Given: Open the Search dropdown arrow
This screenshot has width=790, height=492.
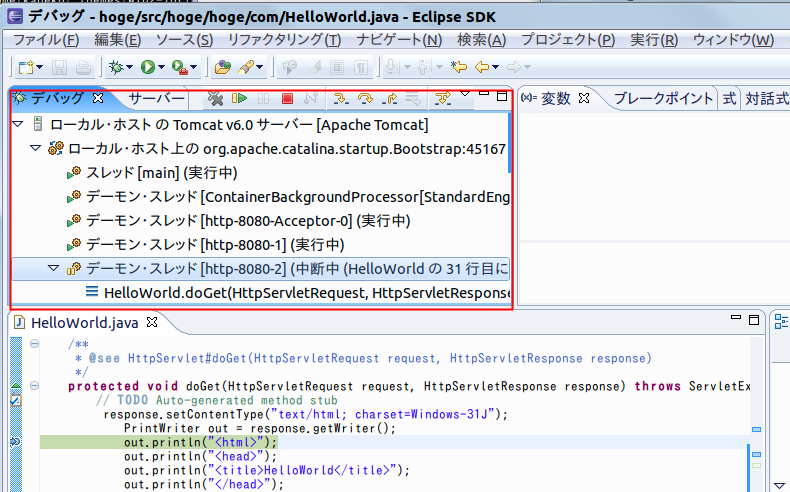Looking at the screenshot, I should (259, 67).
